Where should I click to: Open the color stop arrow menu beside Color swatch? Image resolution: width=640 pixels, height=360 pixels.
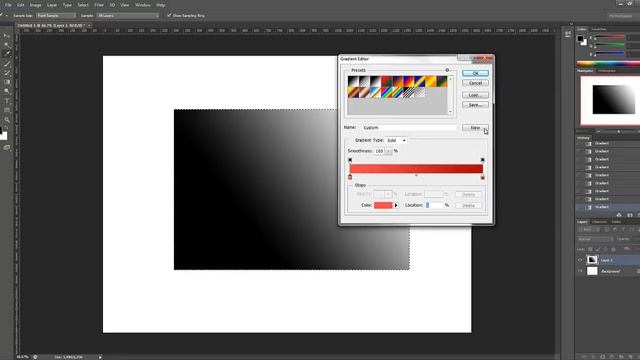tap(396, 205)
